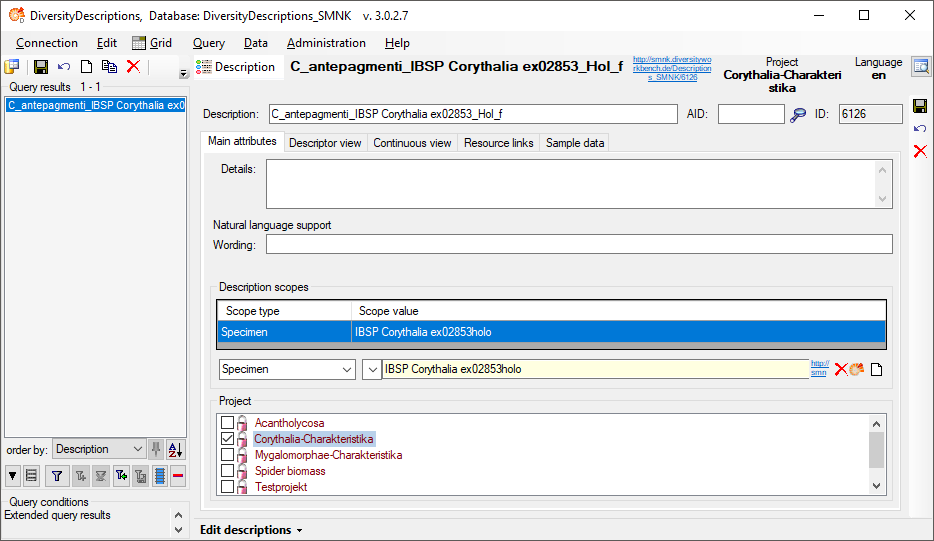The width and height of the screenshot is (934, 541).
Task: Open the Data menu
Action: tap(256, 43)
